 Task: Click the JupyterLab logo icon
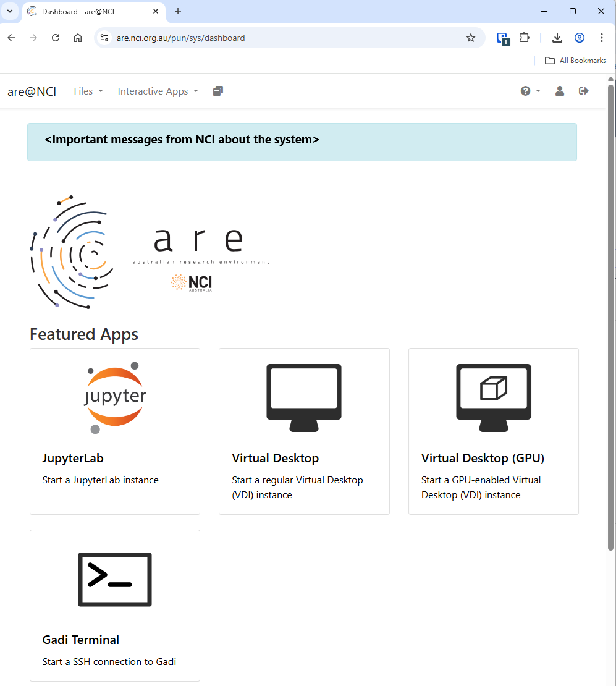coord(115,397)
